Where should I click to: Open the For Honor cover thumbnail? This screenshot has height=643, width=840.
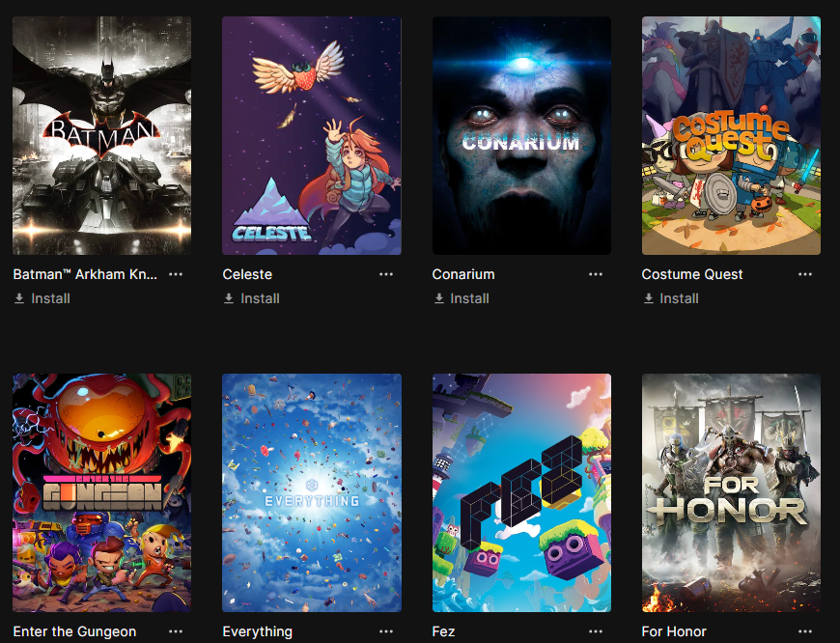731,493
